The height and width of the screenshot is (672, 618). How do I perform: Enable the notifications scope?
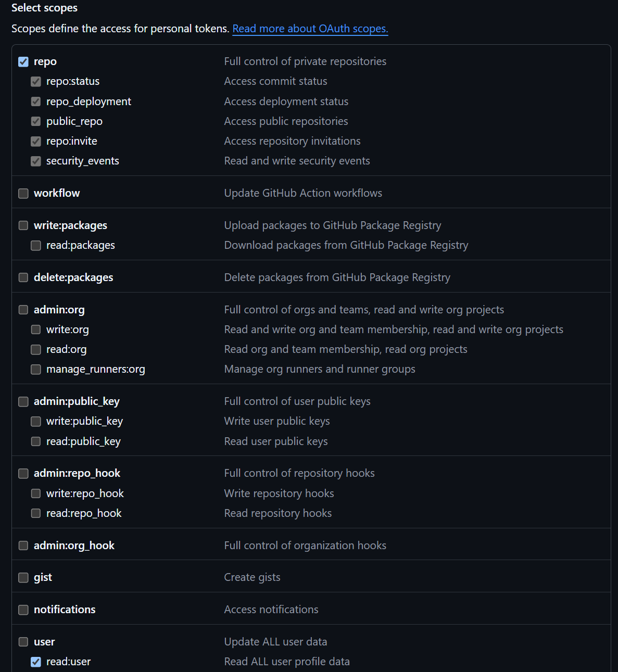coord(23,610)
